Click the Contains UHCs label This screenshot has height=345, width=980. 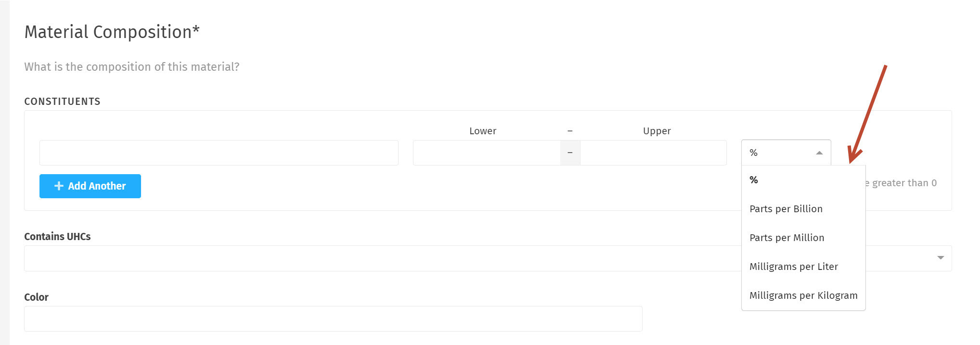pyautogui.click(x=57, y=236)
